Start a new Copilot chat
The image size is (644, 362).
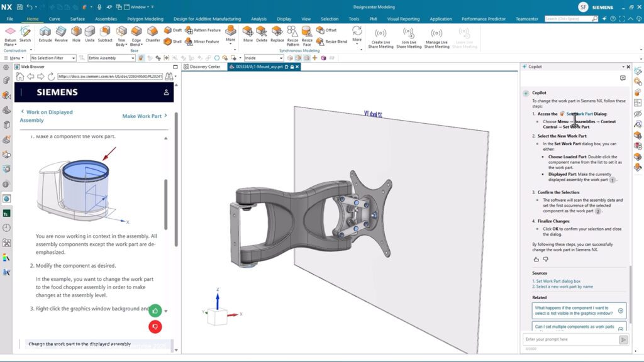(x=623, y=78)
